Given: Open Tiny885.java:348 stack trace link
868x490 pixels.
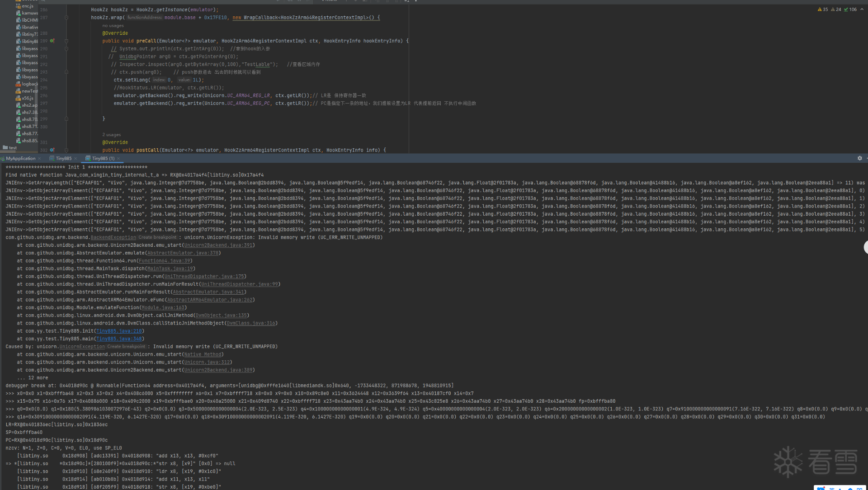Looking at the screenshot, I should click(119, 339).
